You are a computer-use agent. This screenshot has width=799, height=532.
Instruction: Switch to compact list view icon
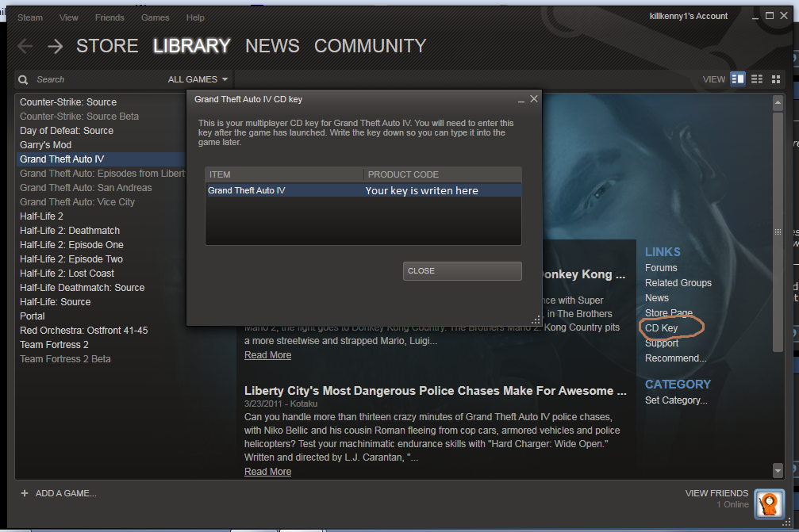757,79
